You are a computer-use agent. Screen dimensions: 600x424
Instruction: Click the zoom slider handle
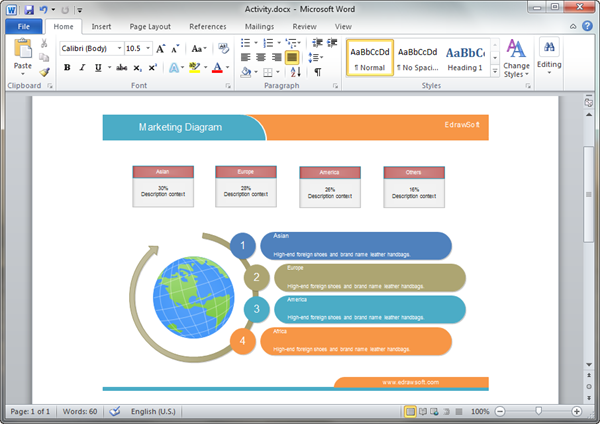(x=539, y=411)
